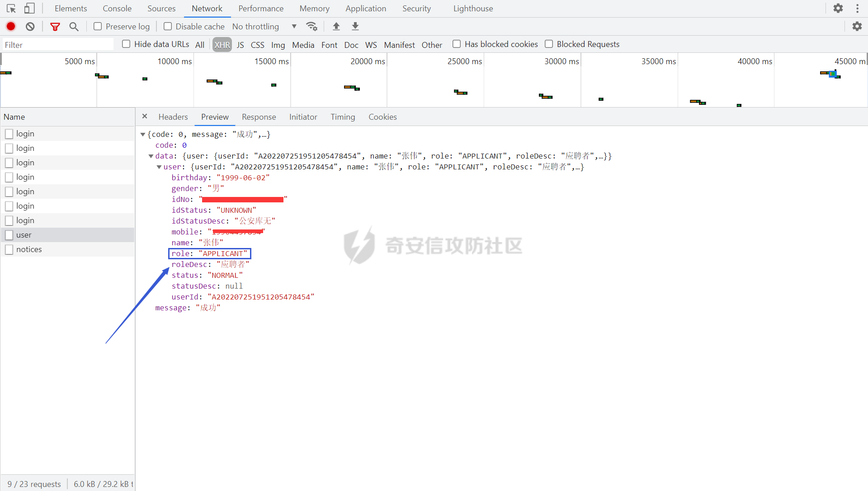
Task: Show the Timing tab of request
Action: tap(343, 117)
